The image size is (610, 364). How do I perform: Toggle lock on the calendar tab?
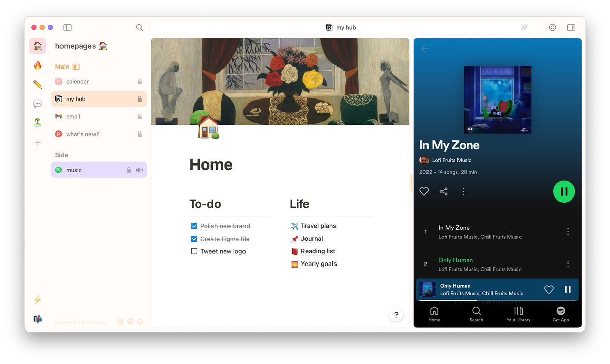pos(140,82)
